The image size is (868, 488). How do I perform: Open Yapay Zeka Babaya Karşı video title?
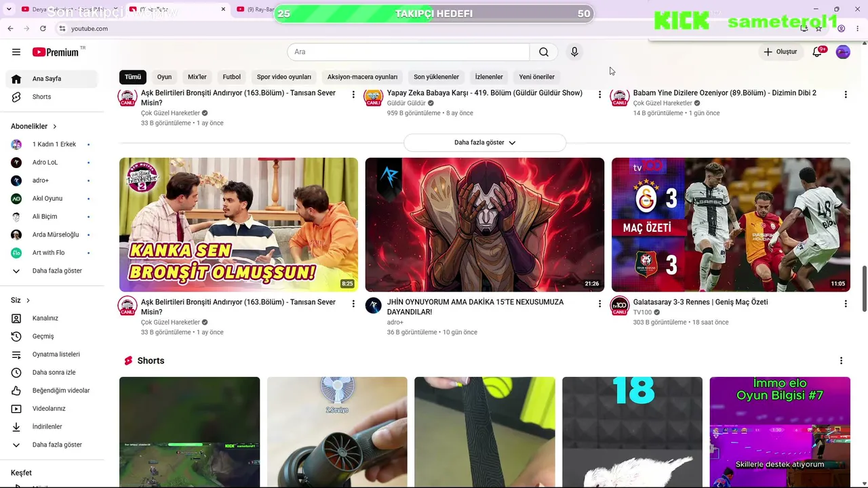click(x=485, y=93)
